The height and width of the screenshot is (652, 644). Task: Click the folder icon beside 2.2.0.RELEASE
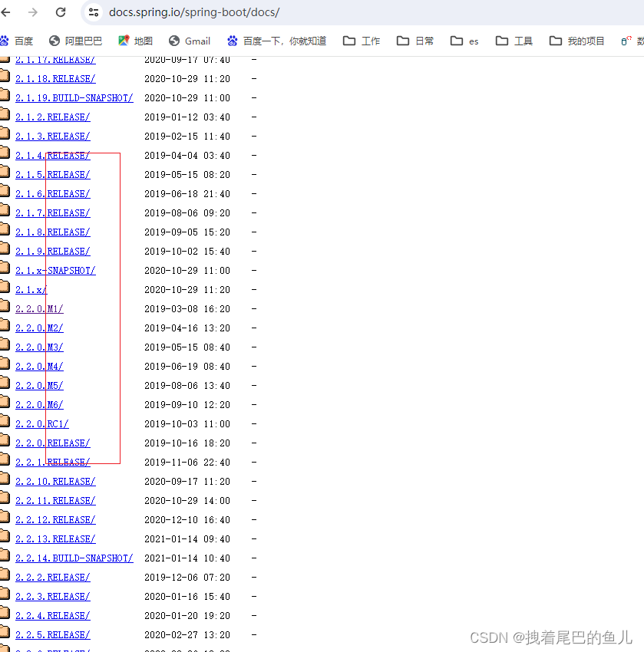point(5,439)
